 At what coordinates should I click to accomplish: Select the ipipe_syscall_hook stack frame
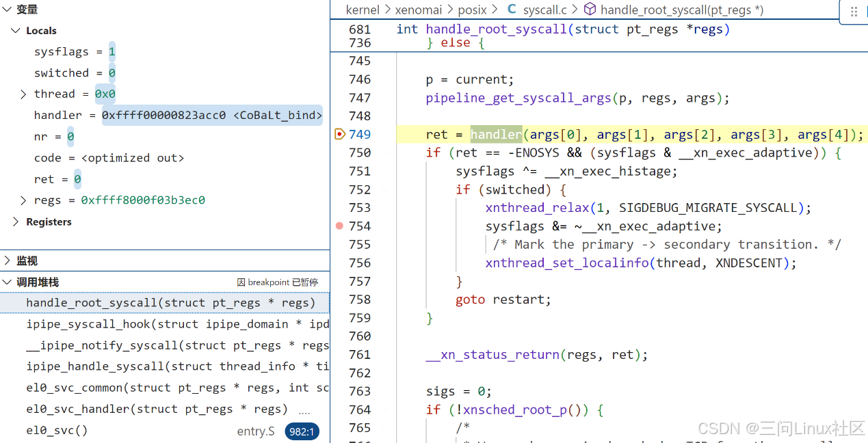(x=164, y=324)
